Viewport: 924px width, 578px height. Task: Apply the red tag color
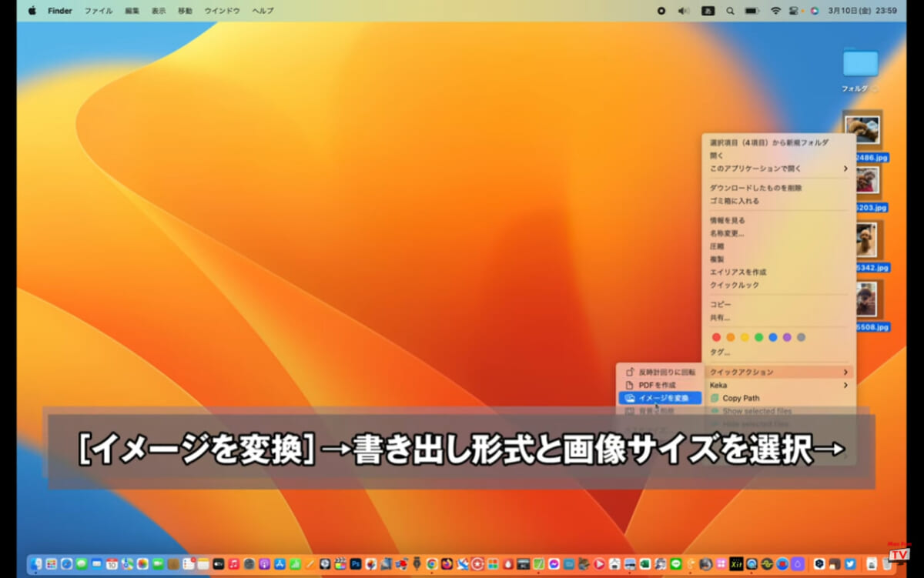716,337
